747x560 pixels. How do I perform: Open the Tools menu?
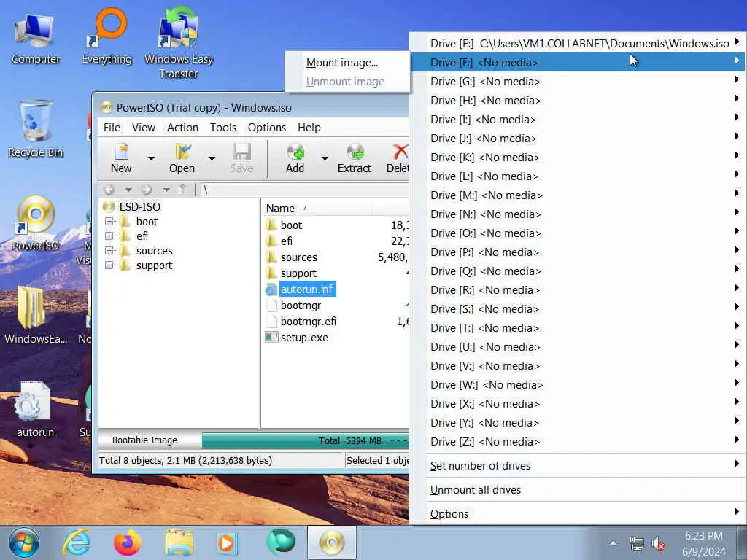223,128
